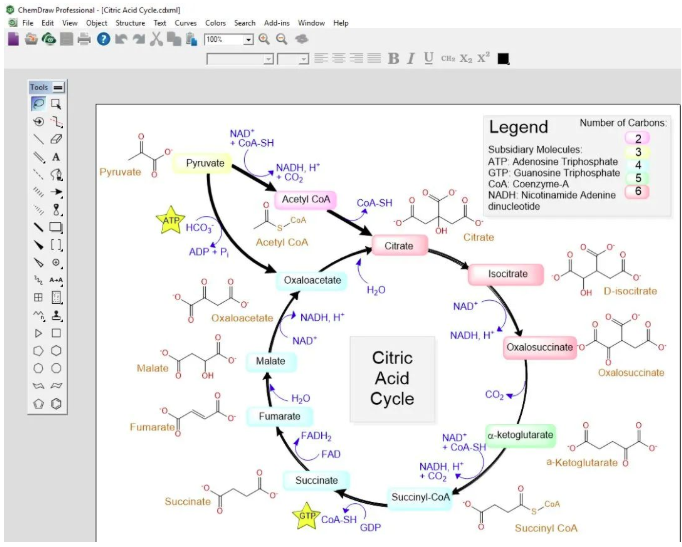
Task: Pick the Hashed Wedged Bond tool
Action: (38, 210)
